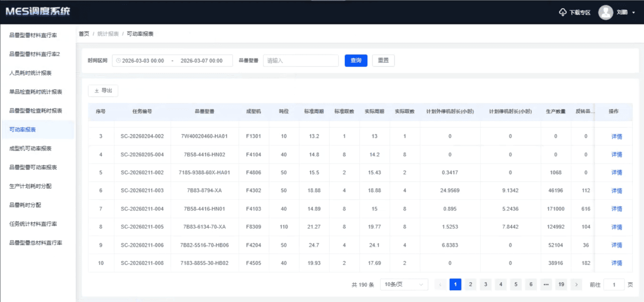Image resolution: width=644 pixels, height=302 pixels.
Task: Open the 统计报表 breadcrumb link
Action: [x=109, y=33]
